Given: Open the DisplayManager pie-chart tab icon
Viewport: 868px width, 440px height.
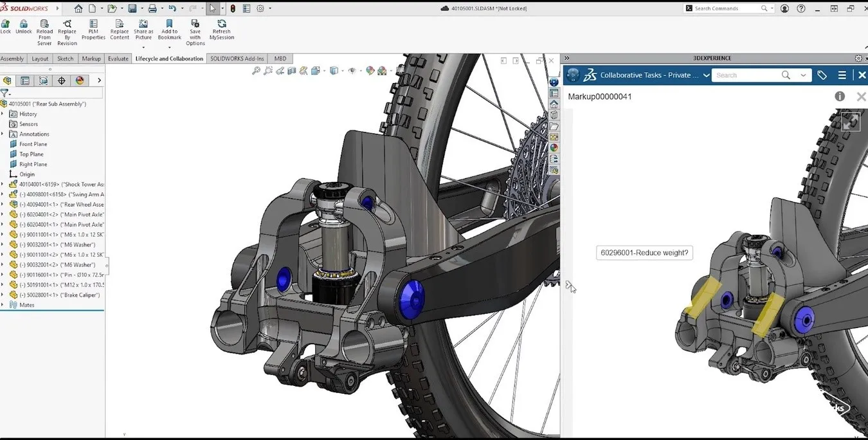Looking at the screenshot, I should (x=78, y=80).
